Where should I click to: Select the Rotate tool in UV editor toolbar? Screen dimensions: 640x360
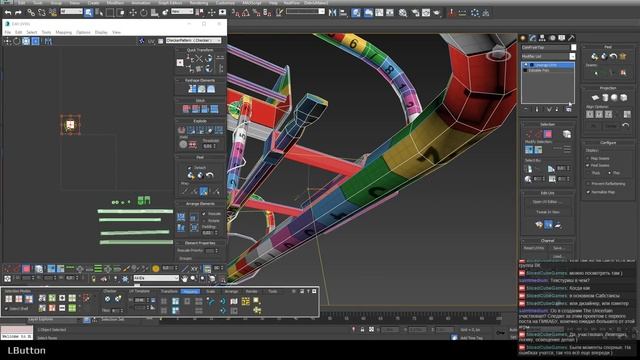17,41
